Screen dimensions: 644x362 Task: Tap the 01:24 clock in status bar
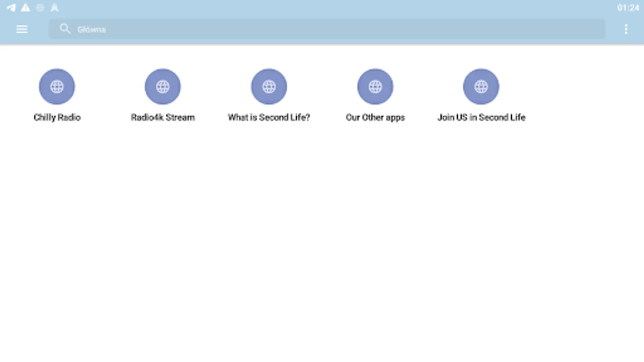pyautogui.click(x=628, y=8)
